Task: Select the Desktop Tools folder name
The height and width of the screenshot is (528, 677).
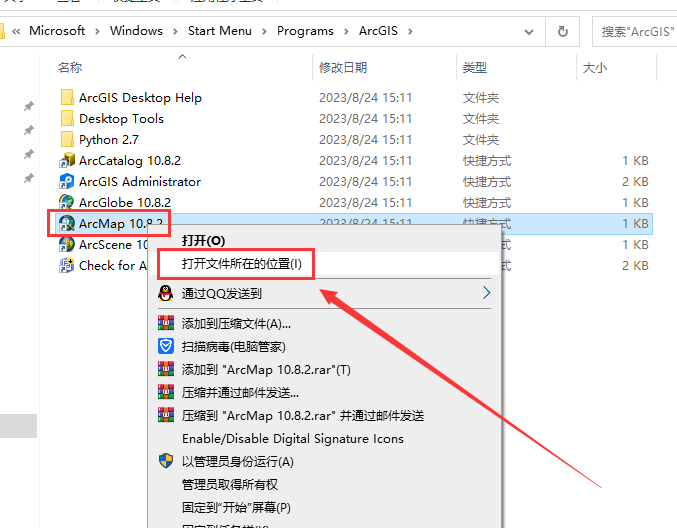Action: 121,118
